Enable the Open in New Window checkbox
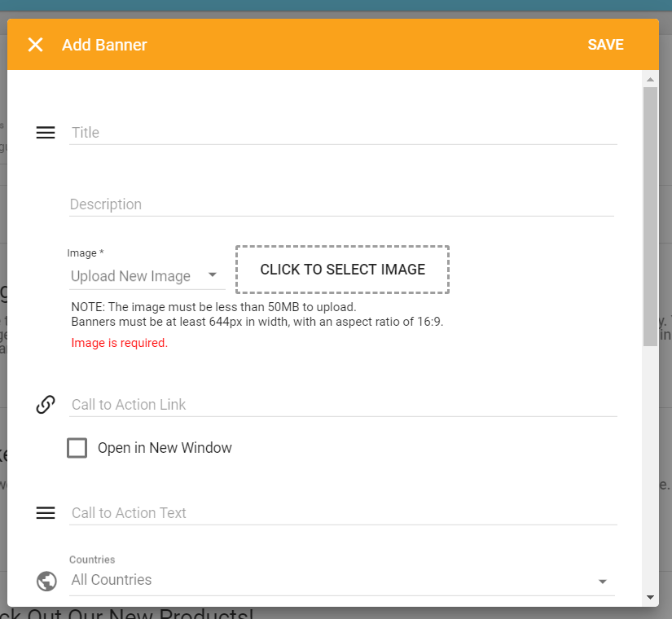The image size is (672, 619). pyautogui.click(x=77, y=448)
